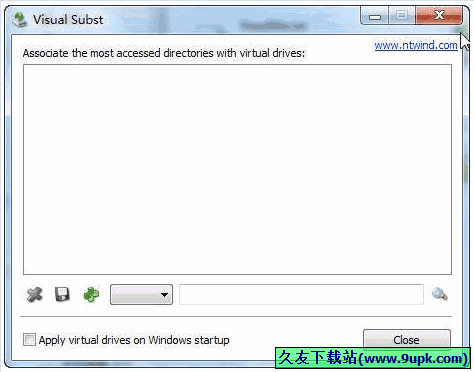Click the Visual Subst title bar icon

20,20
